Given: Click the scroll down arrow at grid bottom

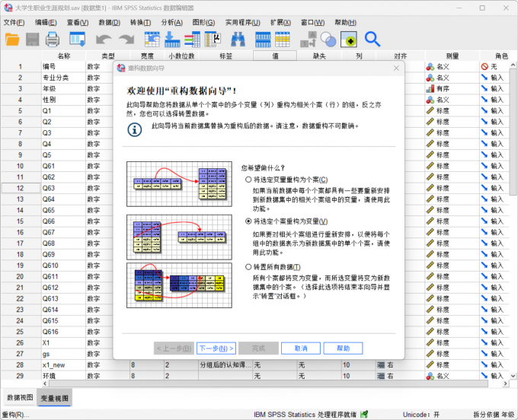Looking at the screenshot, I should click(x=513, y=376).
